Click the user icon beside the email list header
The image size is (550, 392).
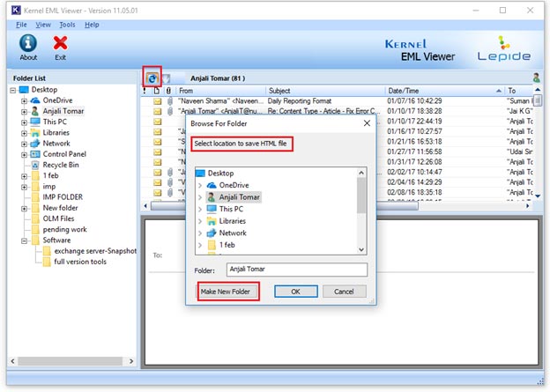point(536,78)
